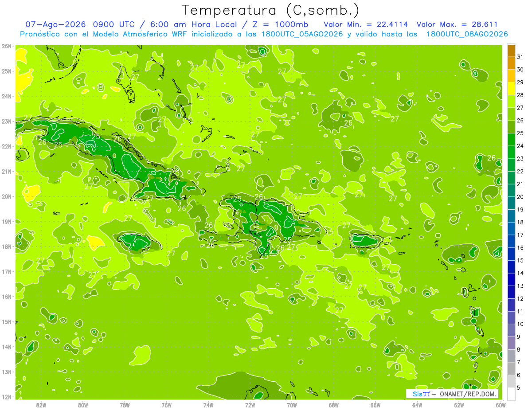Screen dimensions: 532x411
Task: Click the "17N" latitude axis label
Action: (6, 271)
